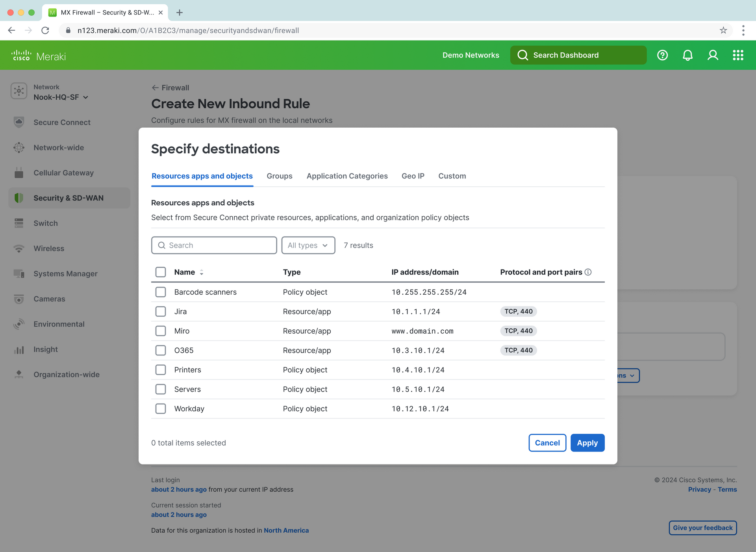Click the Wireless wifi icon
This screenshot has width=756, height=552.
point(19,249)
